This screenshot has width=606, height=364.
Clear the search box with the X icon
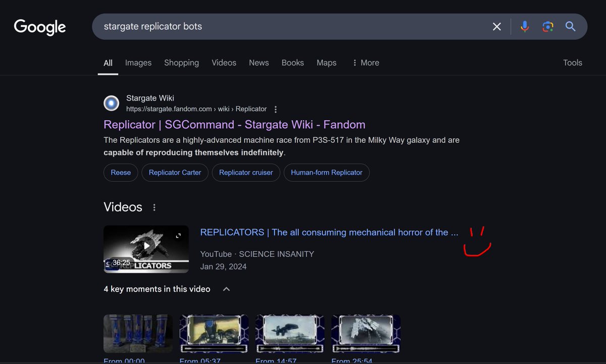[x=497, y=27]
